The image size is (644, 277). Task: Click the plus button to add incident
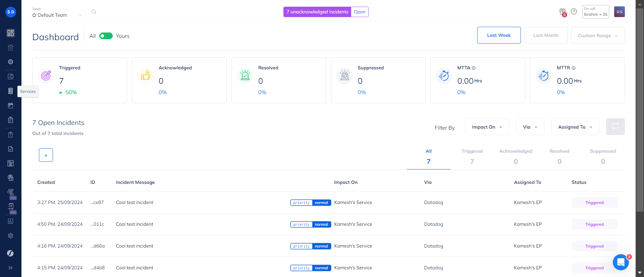tap(46, 155)
